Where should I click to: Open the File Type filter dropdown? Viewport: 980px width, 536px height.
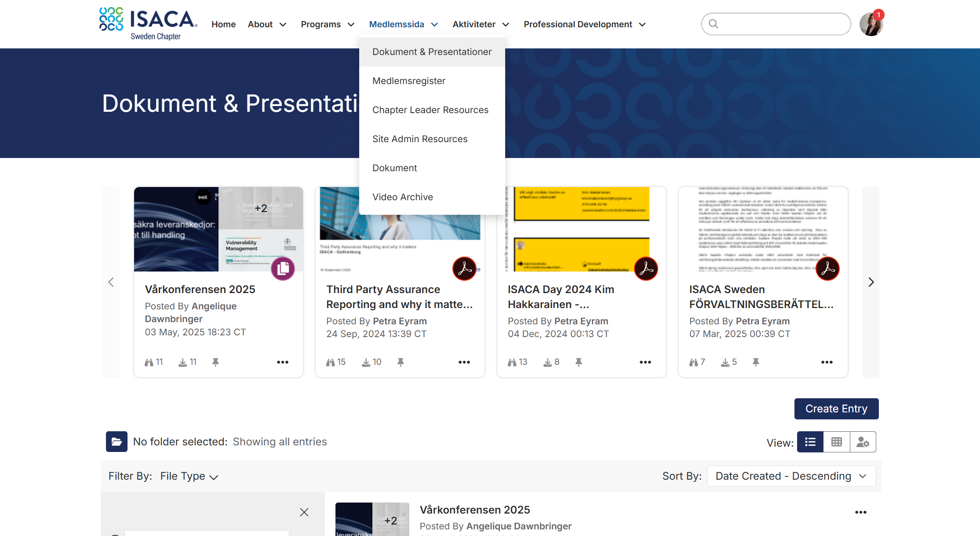pos(189,476)
